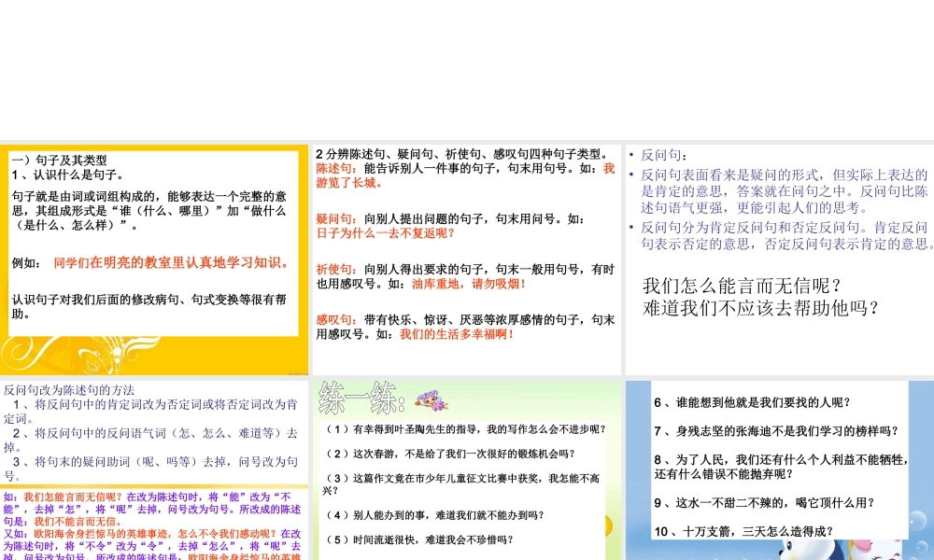Click question '6、谁能想到他就是我们要找的人呢?'
This screenshot has width=934, height=560.
(752, 403)
